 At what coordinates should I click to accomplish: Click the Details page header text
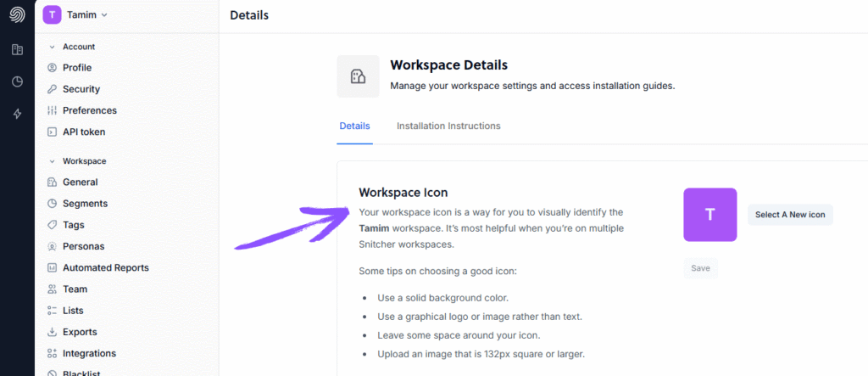pos(249,15)
